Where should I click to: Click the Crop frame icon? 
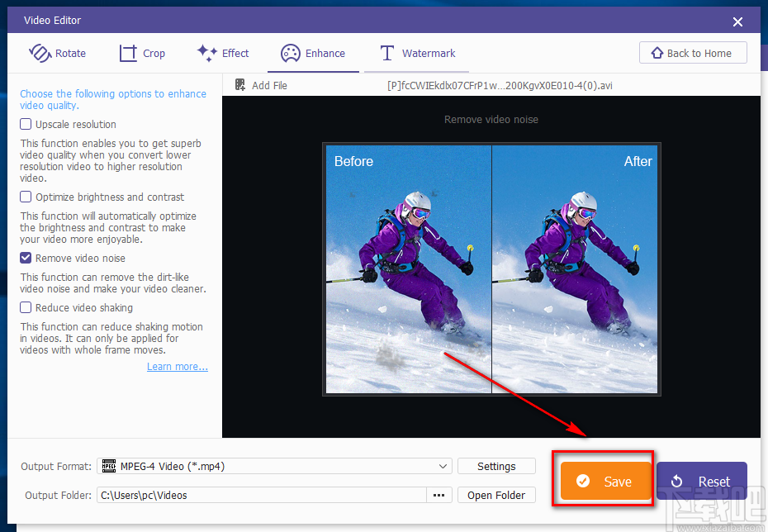(128, 53)
